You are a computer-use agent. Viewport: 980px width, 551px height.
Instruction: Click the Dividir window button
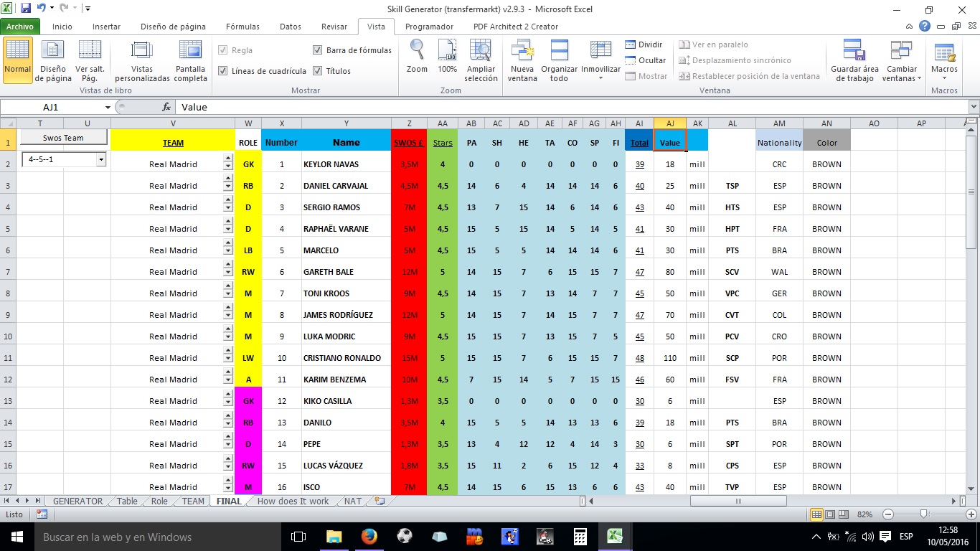[x=644, y=44]
